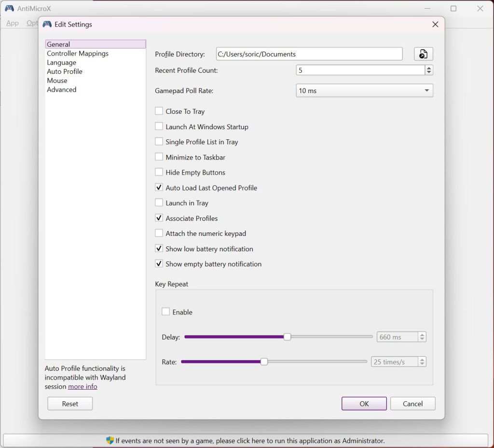The image size is (494, 448).
Task: Uncheck Associate Profiles
Action: coord(159,218)
